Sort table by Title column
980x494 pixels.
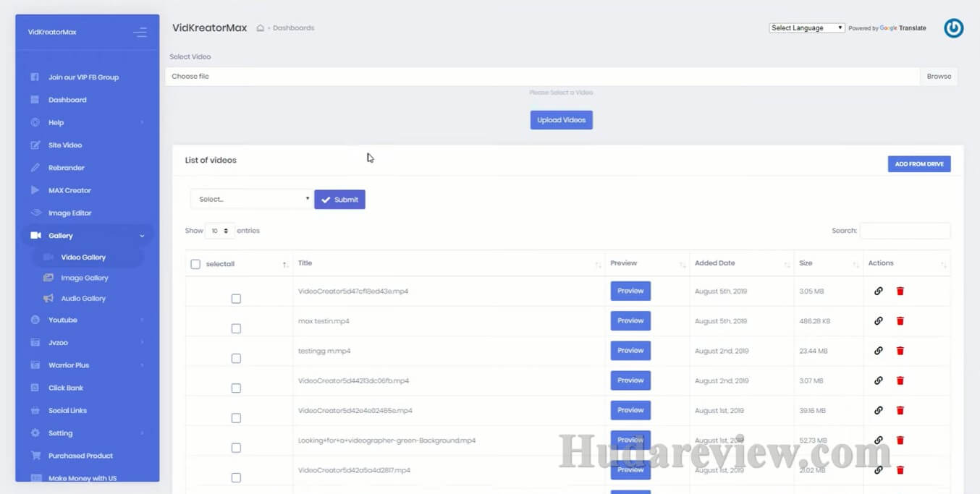pos(449,263)
